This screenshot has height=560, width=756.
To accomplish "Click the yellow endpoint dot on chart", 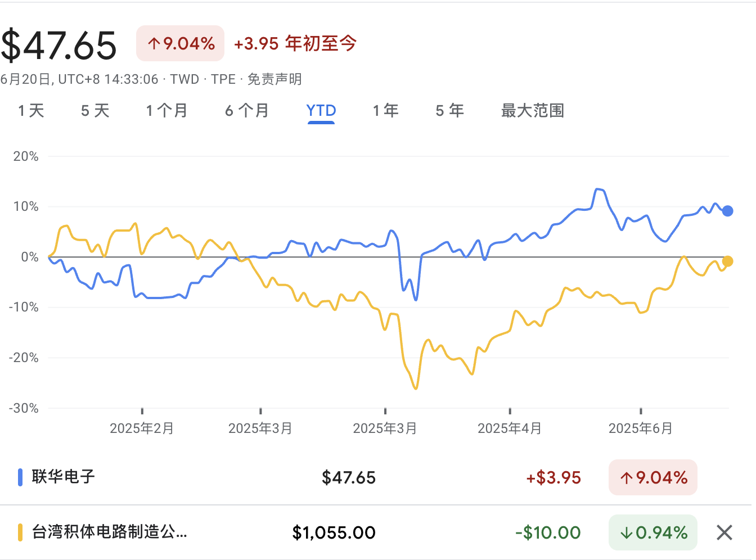I will click(727, 261).
